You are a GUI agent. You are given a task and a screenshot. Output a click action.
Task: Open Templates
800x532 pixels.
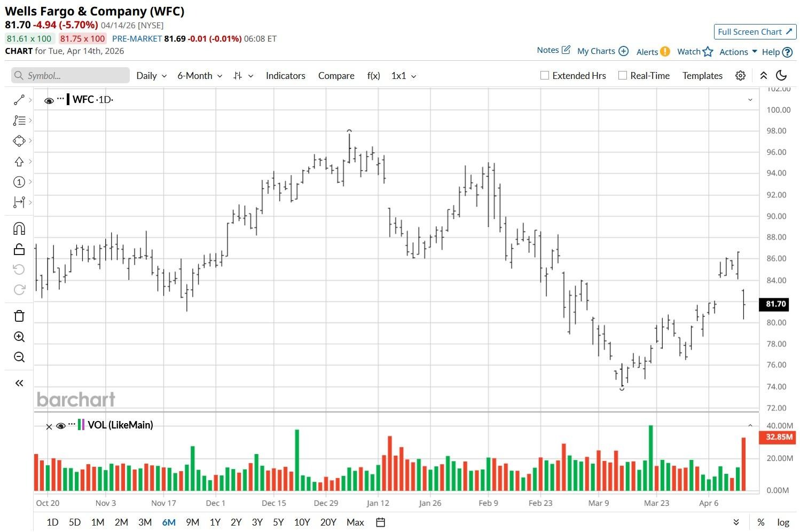702,76
